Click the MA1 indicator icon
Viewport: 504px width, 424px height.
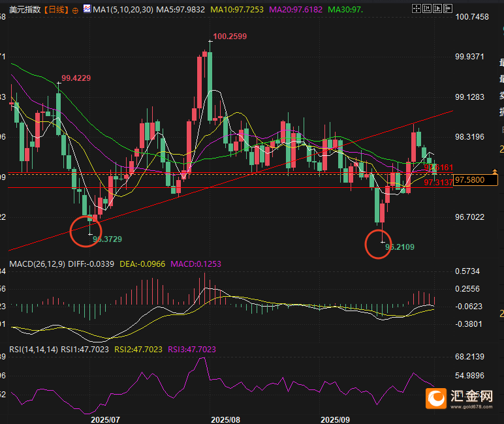[87, 10]
